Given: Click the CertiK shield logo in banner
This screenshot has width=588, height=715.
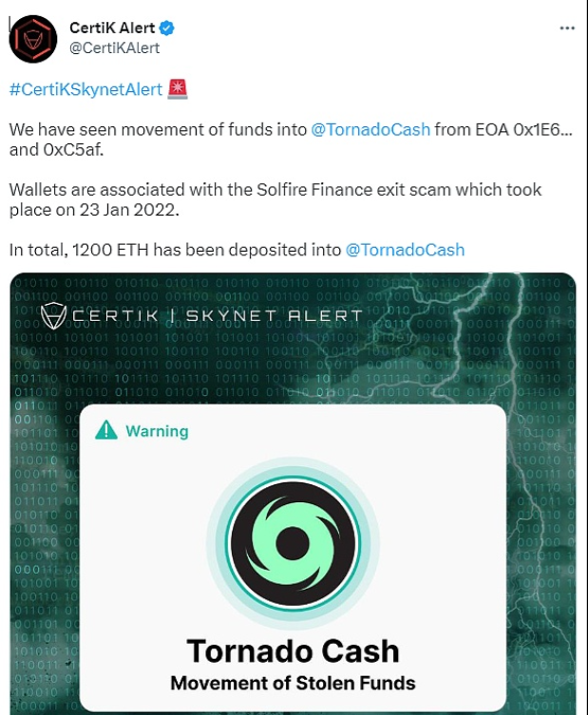Looking at the screenshot, I should pyautogui.click(x=53, y=316).
